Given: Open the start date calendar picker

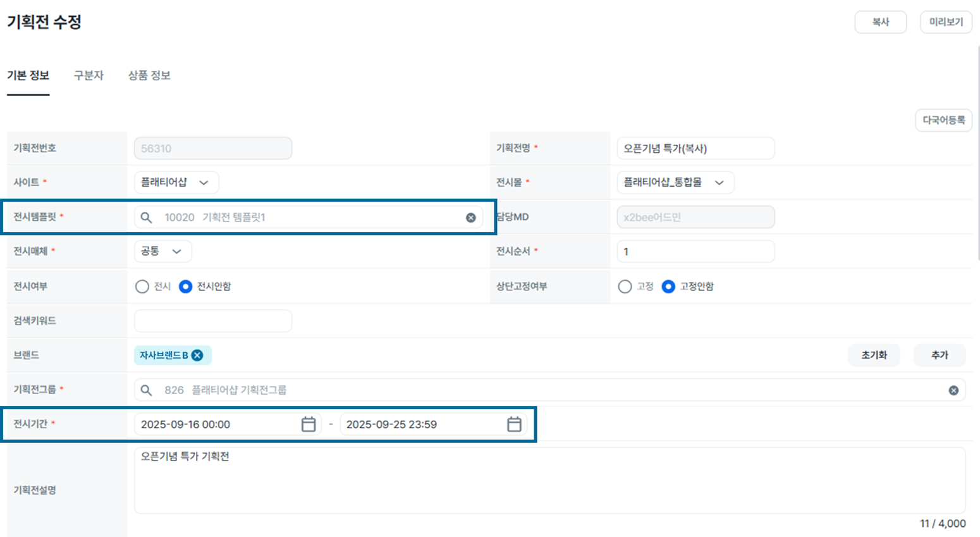Looking at the screenshot, I should point(309,424).
